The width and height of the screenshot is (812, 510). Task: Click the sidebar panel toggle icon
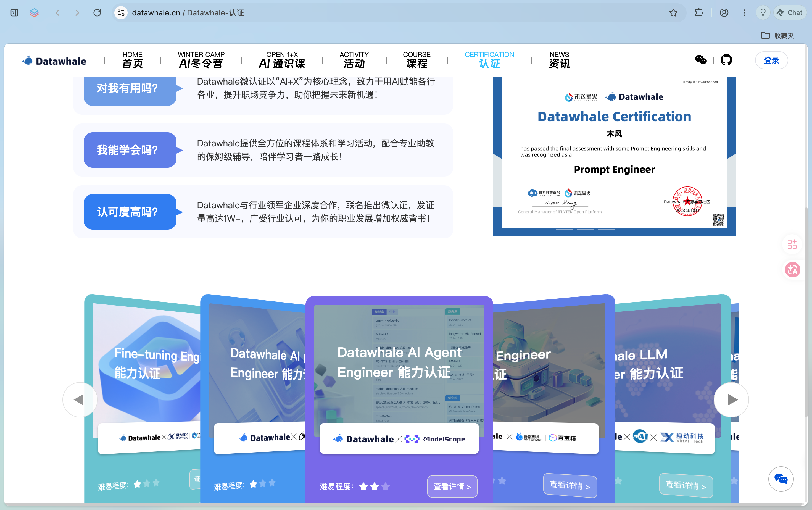(x=14, y=13)
